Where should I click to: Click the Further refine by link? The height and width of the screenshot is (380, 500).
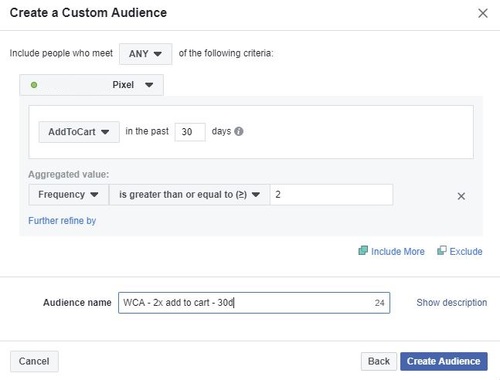pyautogui.click(x=62, y=221)
